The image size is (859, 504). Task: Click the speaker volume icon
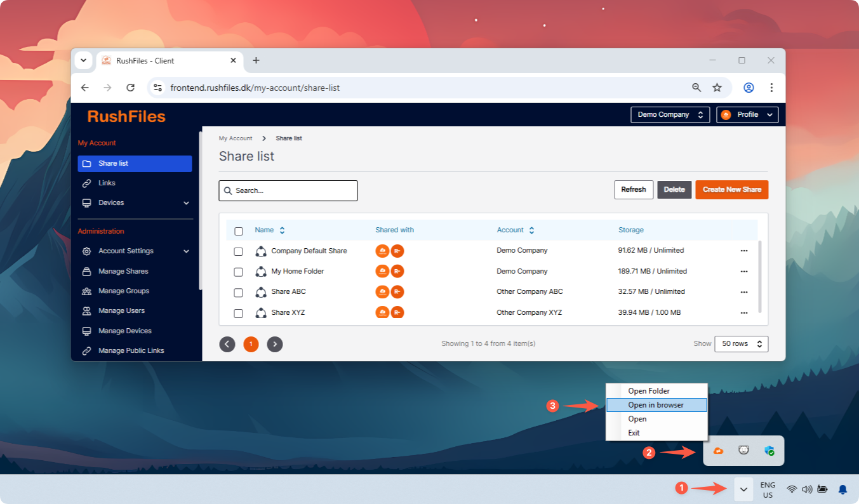[x=807, y=489]
